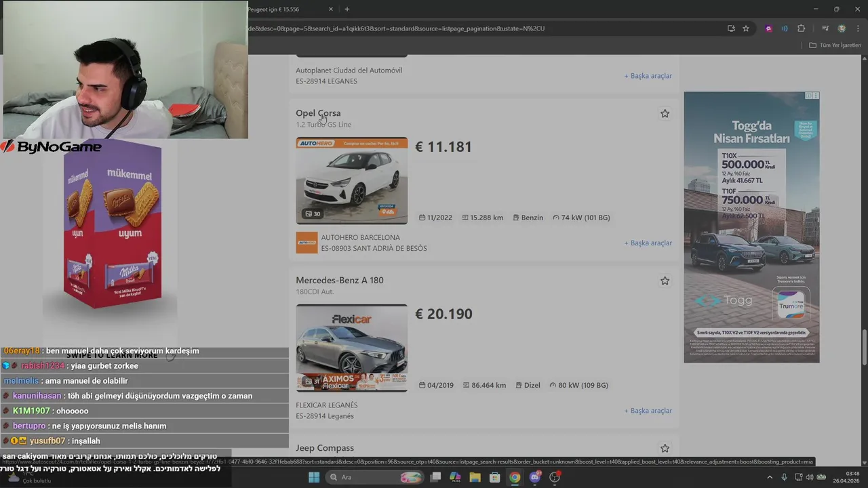Image resolution: width=868 pixels, height=488 pixels.
Task: Open the Opel Corsa listing title
Action: click(318, 113)
